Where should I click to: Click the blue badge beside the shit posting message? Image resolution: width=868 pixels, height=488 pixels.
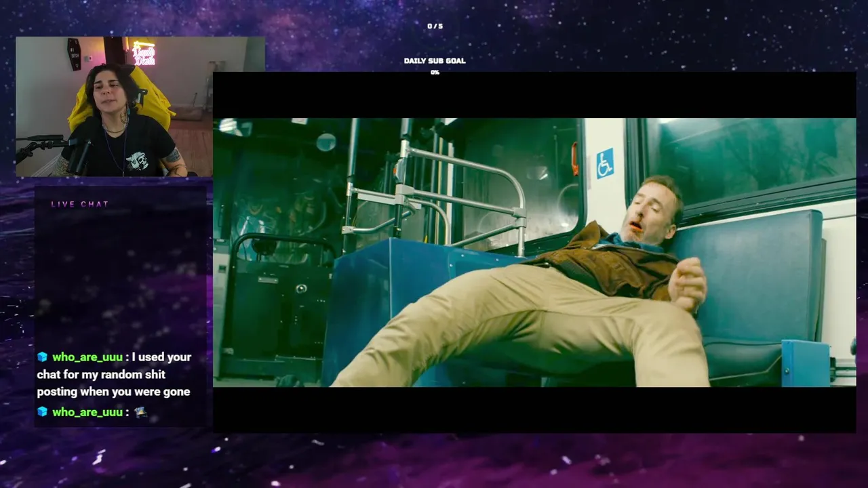pos(43,357)
